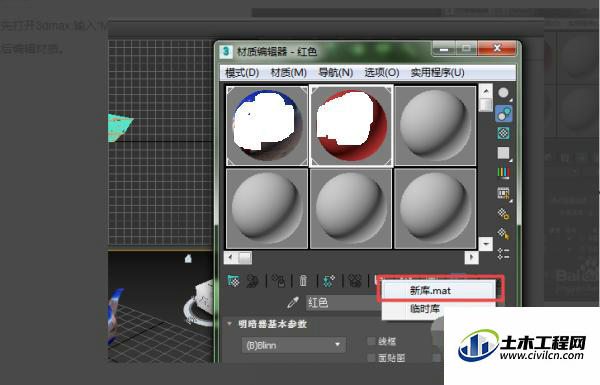Pick material with the eyedropper icon
Image resolution: width=600 pixels, height=385 pixels.
tap(293, 303)
